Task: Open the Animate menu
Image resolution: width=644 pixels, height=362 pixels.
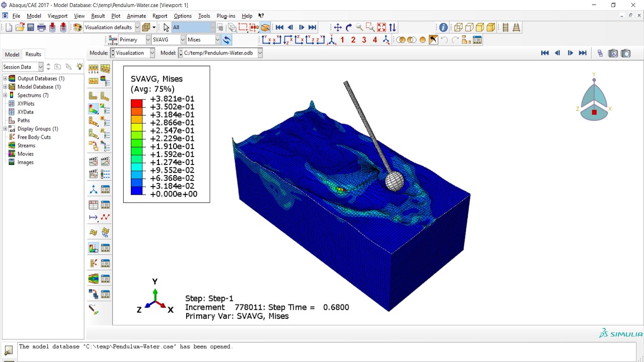Action: point(136,16)
